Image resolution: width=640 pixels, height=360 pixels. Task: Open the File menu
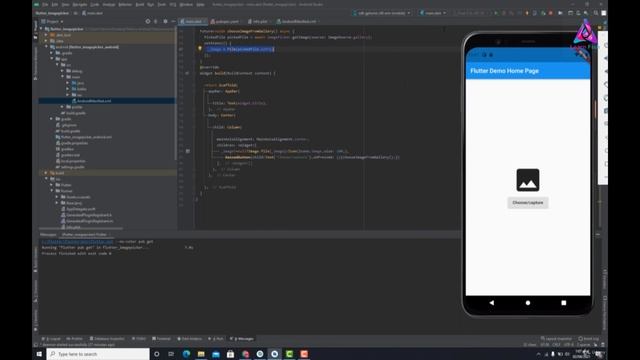[x=45, y=4]
